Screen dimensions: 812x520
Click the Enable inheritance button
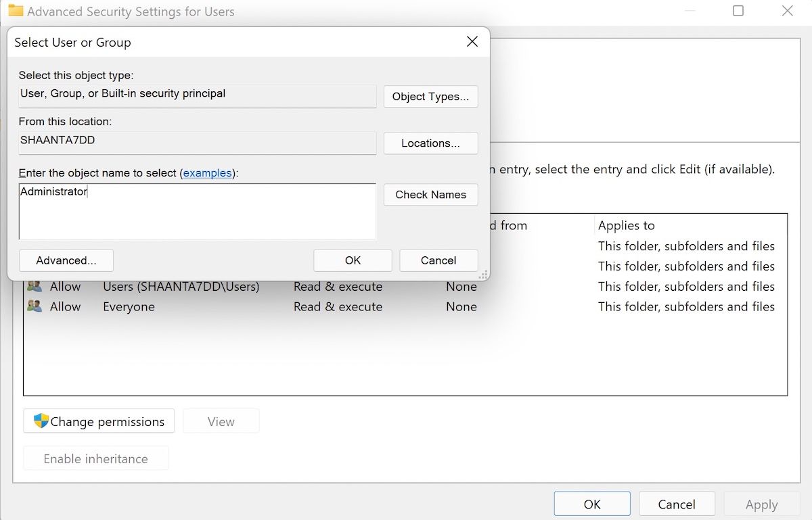click(95, 458)
